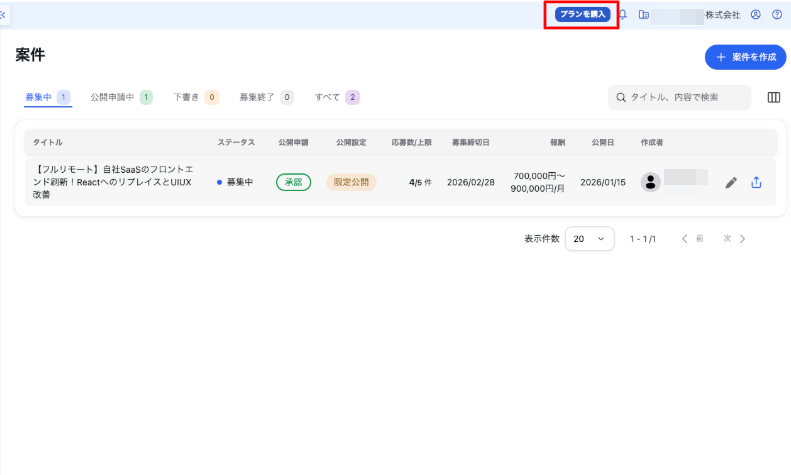Screen dimensions: 791x475
Task: Click the 700,000円〜900,000円/月 reward cell
Action: [537, 182]
